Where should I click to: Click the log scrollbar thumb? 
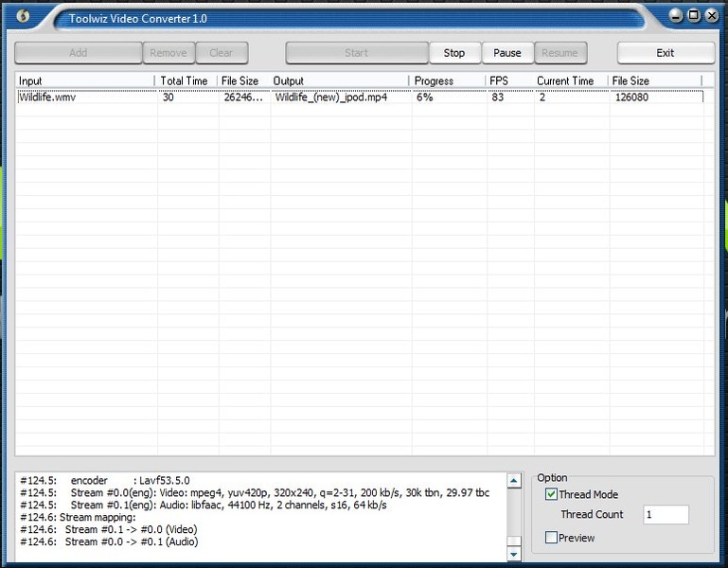click(513, 541)
